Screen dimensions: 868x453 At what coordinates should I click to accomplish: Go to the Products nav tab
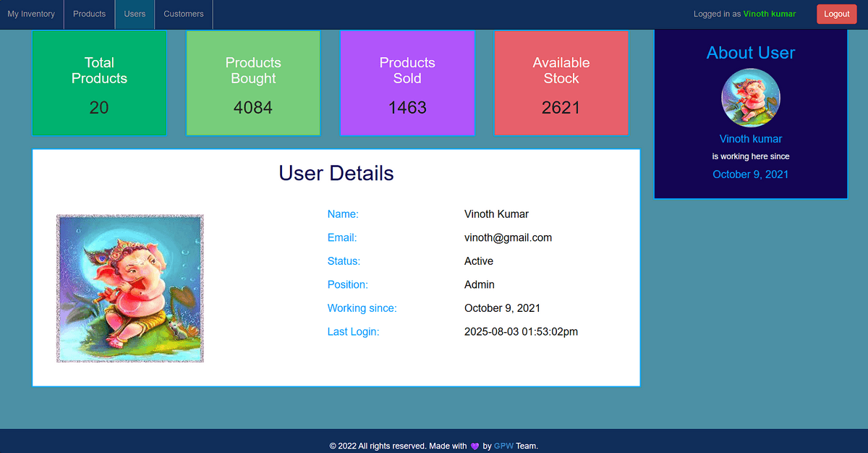89,14
